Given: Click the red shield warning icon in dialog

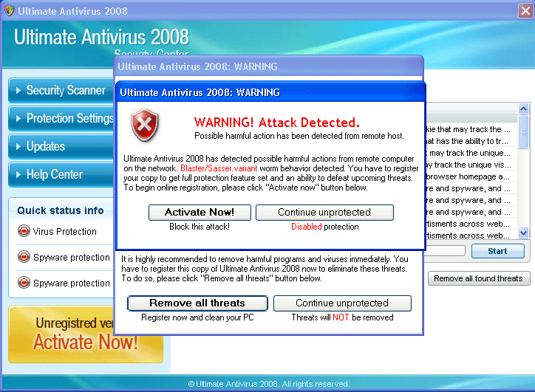Looking at the screenshot, I should click(145, 125).
